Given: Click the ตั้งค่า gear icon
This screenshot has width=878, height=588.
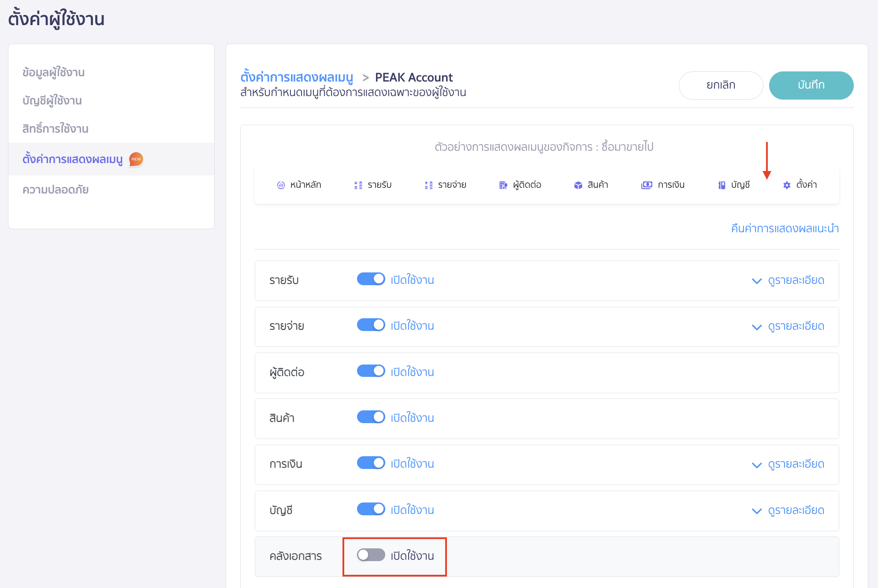Looking at the screenshot, I should point(787,185).
